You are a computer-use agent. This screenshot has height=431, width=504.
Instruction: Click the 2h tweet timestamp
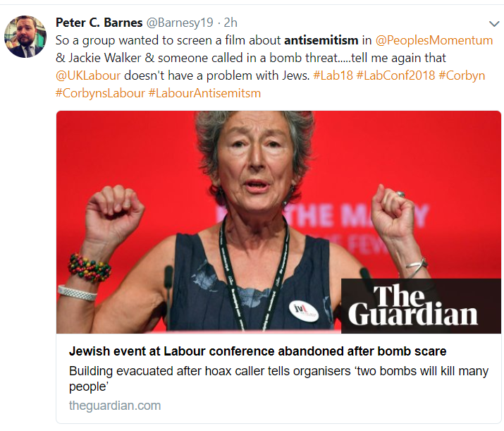click(x=231, y=23)
